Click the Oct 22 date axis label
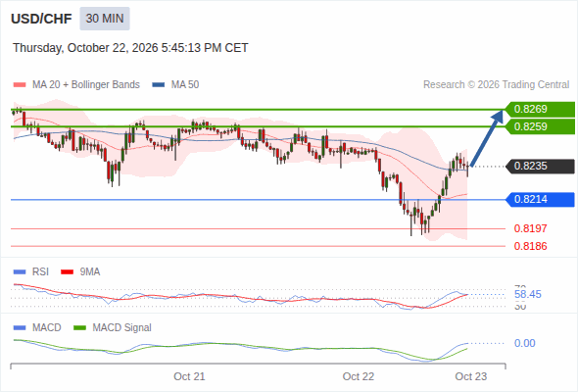Image resolution: width=578 pixels, height=392 pixels. 359,376
